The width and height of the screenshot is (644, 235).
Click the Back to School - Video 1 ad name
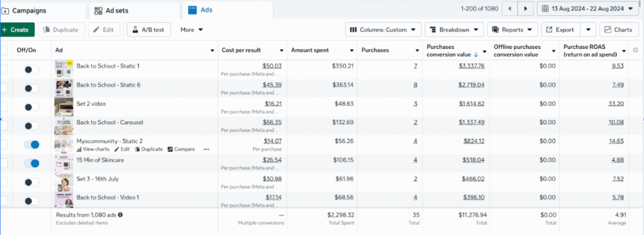point(108,197)
